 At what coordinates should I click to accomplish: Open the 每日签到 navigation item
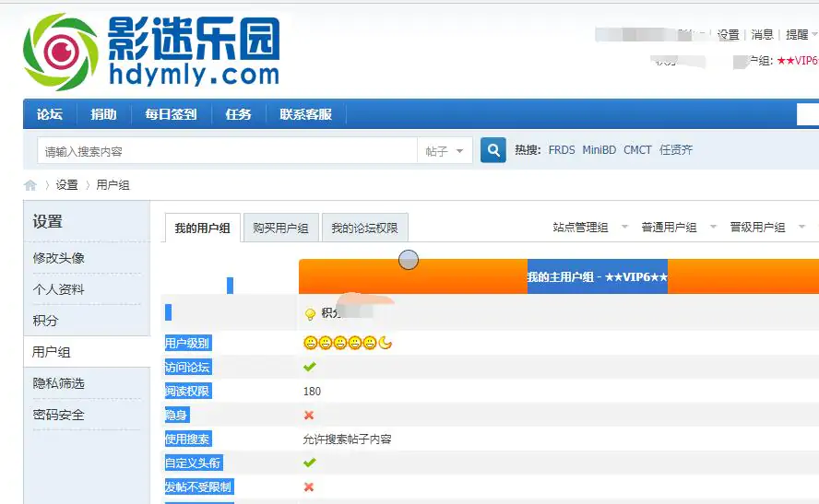pyautogui.click(x=171, y=114)
